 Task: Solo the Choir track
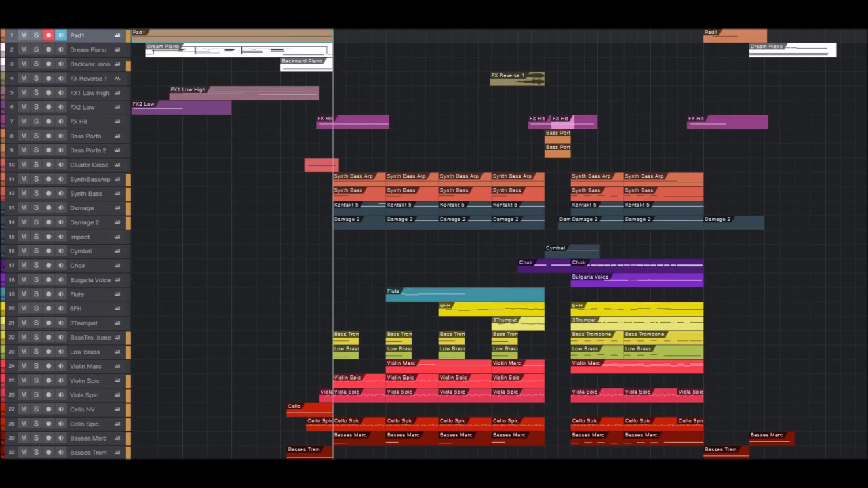click(36, 266)
